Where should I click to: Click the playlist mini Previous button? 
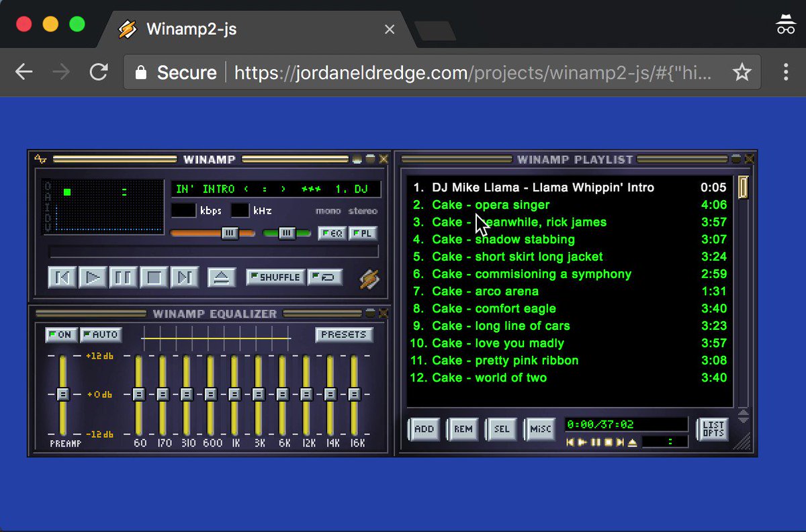(x=570, y=442)
